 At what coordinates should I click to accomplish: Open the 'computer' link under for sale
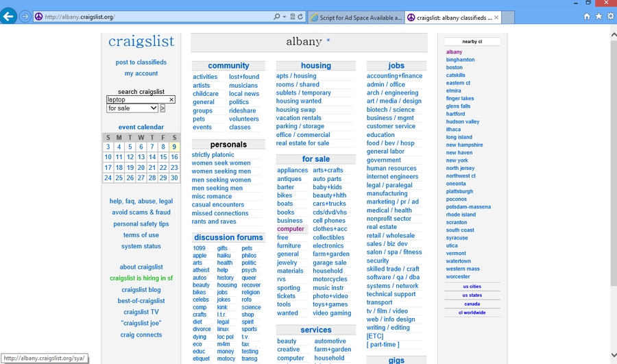(291, 229)
